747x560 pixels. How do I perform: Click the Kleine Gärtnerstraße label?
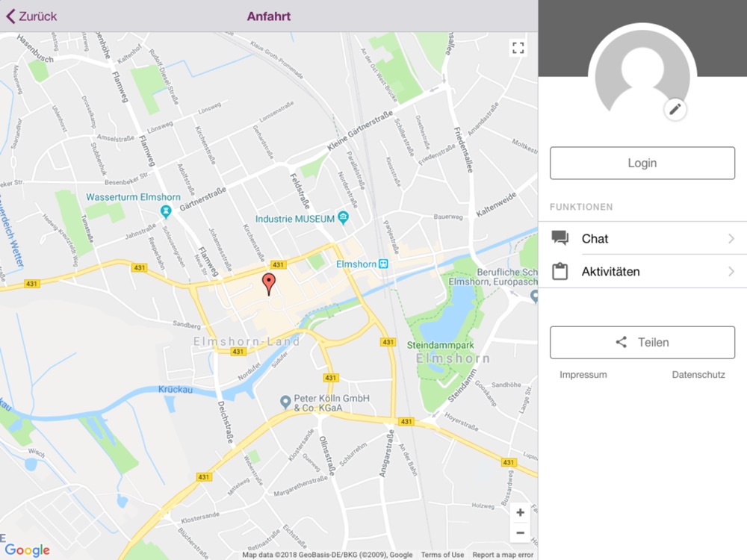(360, 131)
